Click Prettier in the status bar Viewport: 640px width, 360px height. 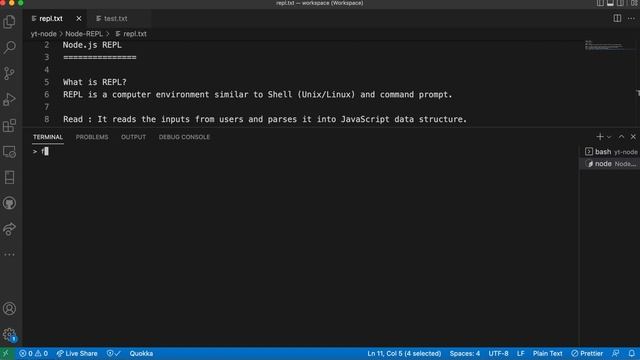click(x=587, y=353)
